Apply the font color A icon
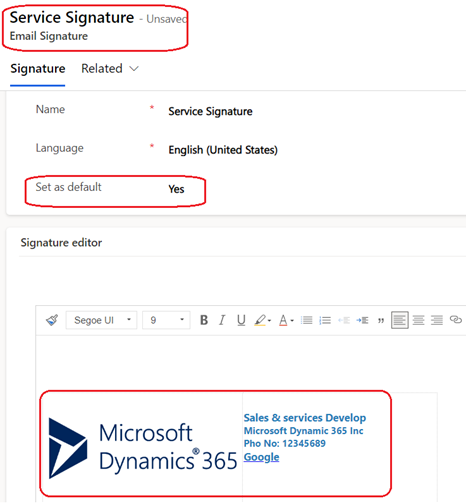 tap(283, 320)
